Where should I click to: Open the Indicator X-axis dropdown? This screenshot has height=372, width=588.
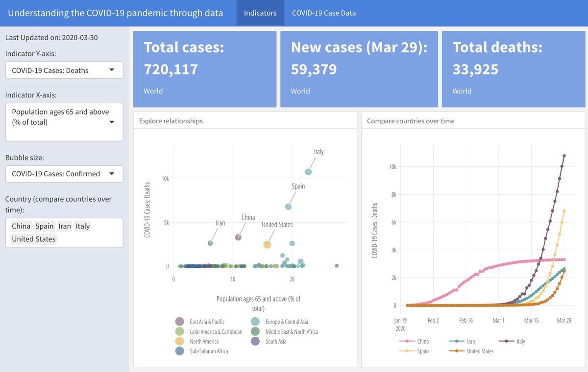(64, 122)
